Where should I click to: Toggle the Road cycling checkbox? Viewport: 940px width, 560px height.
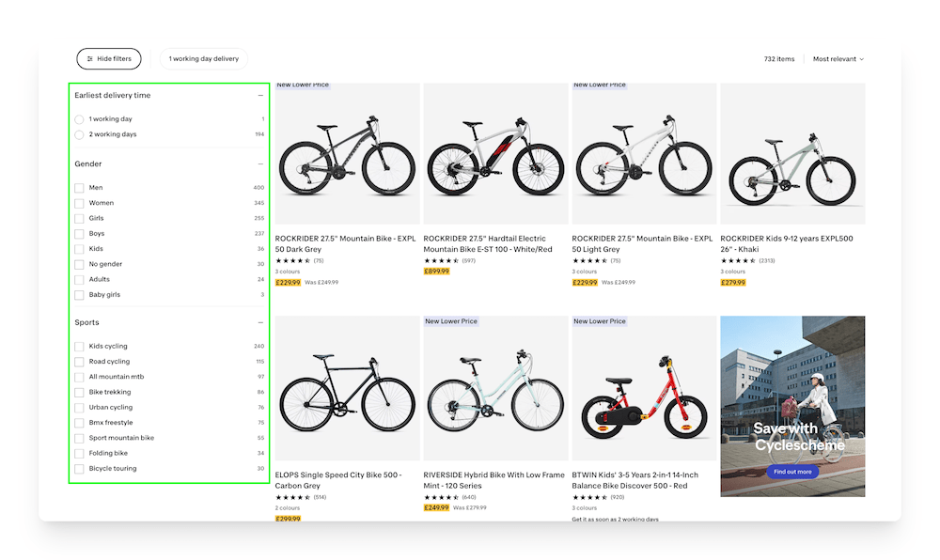pyautogui.click(x=79, y=362)
